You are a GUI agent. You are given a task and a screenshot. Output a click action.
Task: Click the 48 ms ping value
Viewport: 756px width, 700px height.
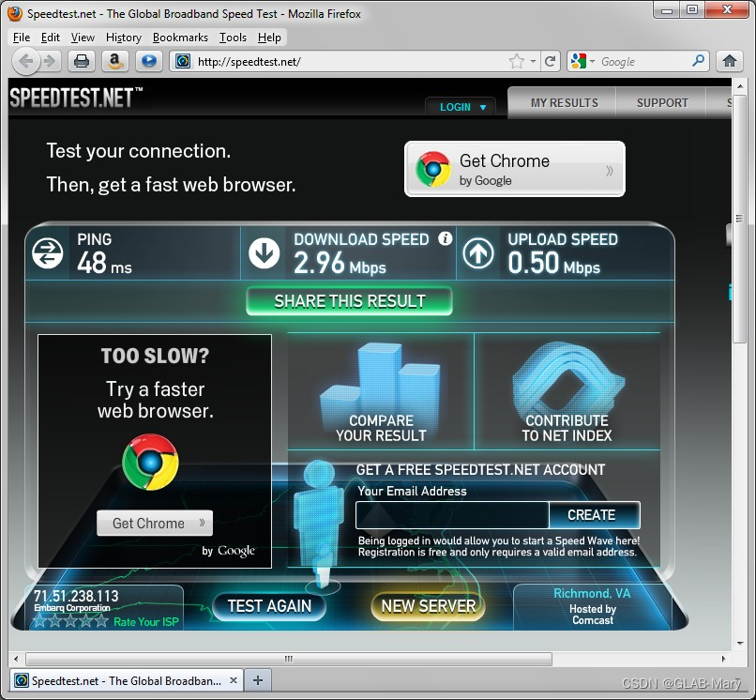pyautogui.click(x=104, y=264)
